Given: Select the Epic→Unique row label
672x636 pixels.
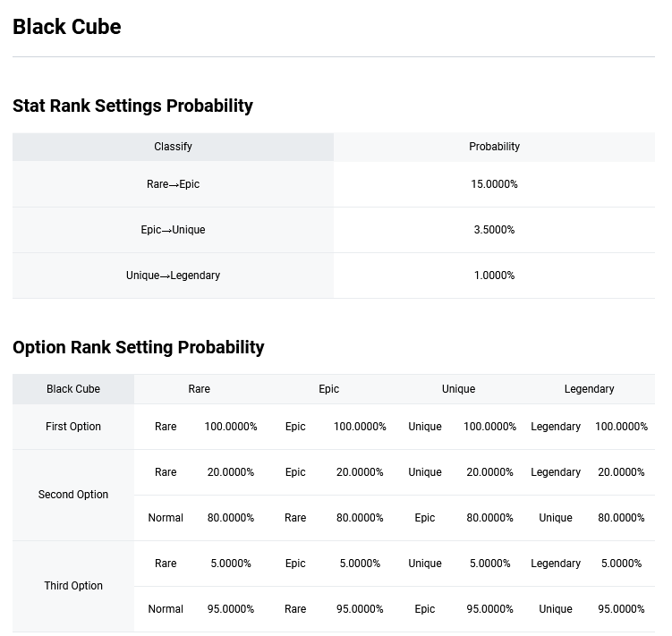Looking at the screenshot, I should (x=173, y=230).
